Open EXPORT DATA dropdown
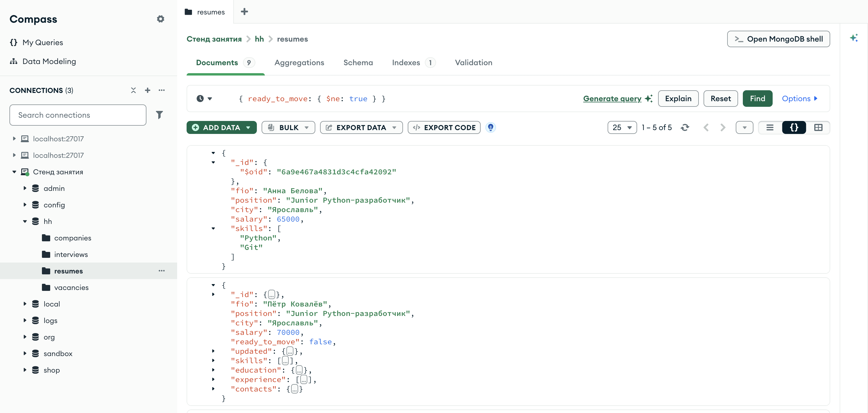 pos(361,127)
